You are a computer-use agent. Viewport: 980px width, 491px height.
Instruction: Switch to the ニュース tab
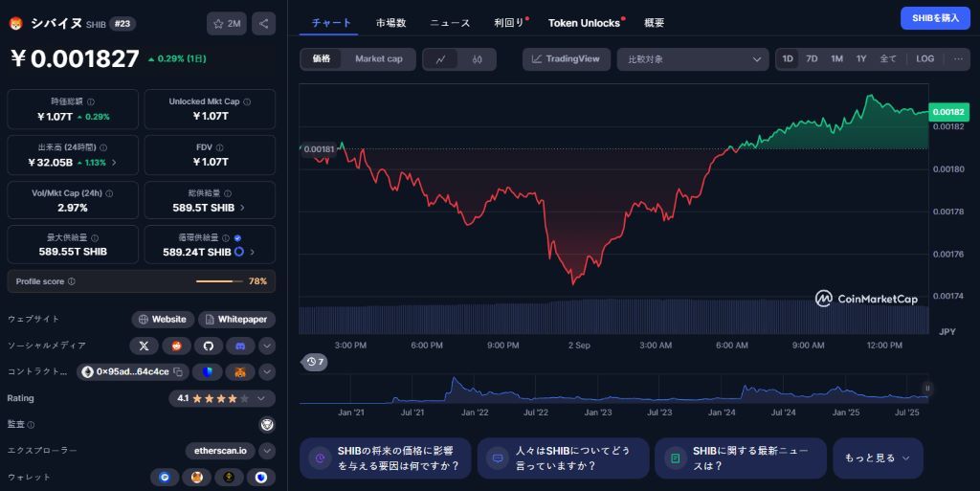coord(450,23)
